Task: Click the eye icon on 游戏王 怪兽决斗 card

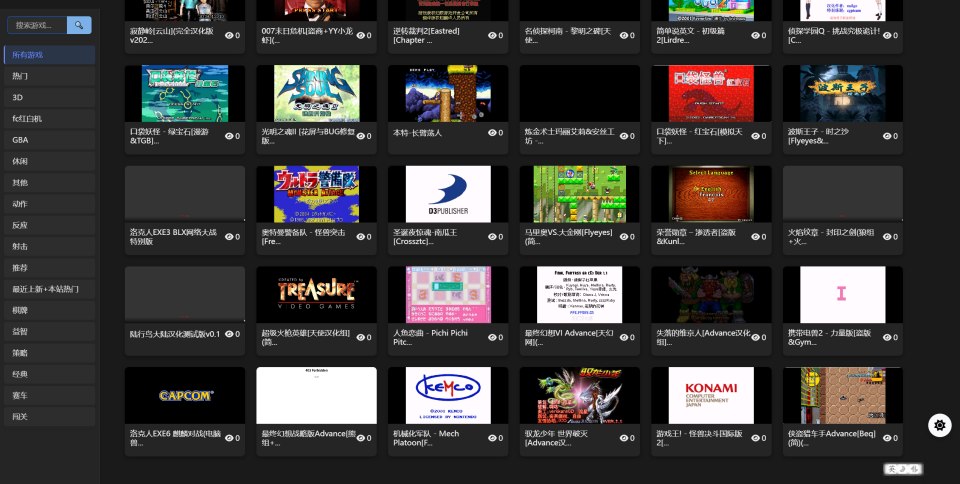Action: pos(759,438)
